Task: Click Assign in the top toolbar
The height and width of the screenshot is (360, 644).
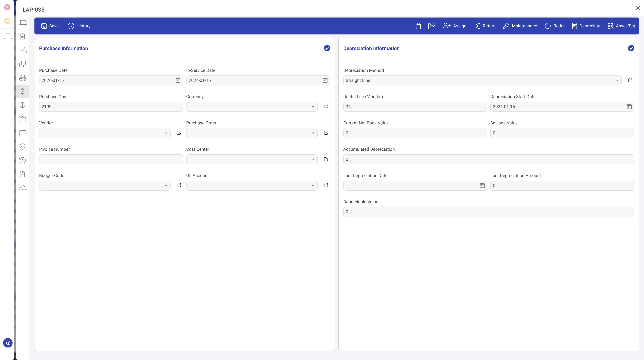Action: 454,26
